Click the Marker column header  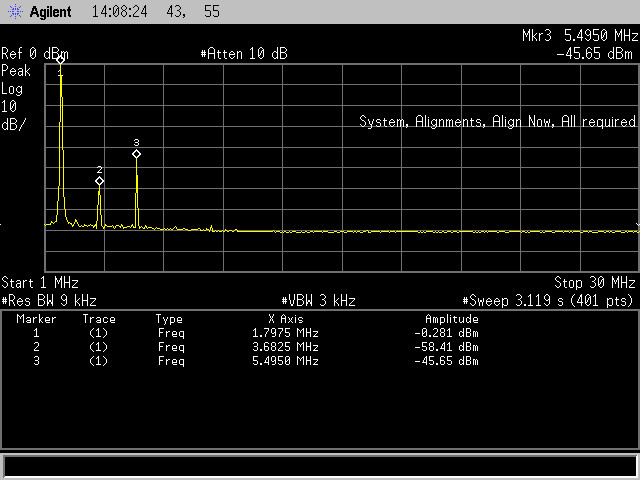36,319
